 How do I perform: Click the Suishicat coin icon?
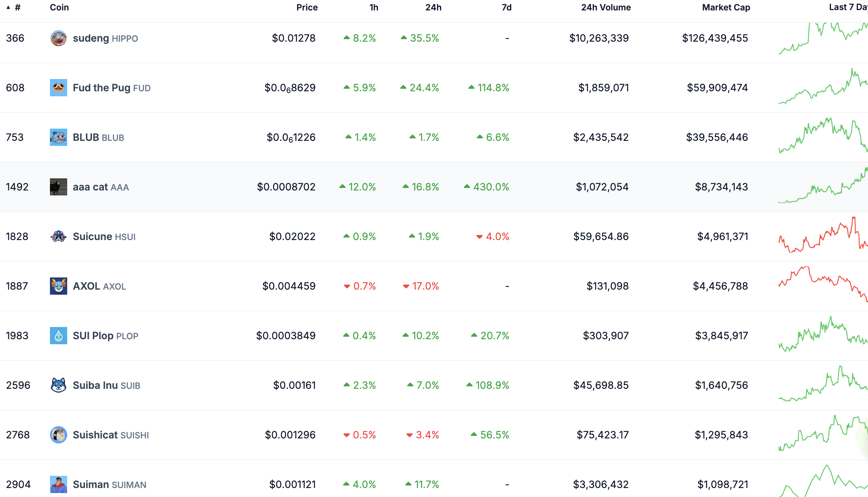click(x=58, y=435)
